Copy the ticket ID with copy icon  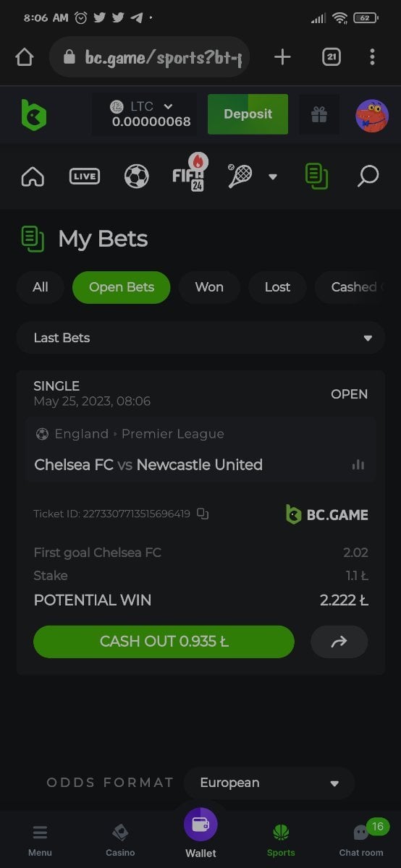[x=203, y=514]
